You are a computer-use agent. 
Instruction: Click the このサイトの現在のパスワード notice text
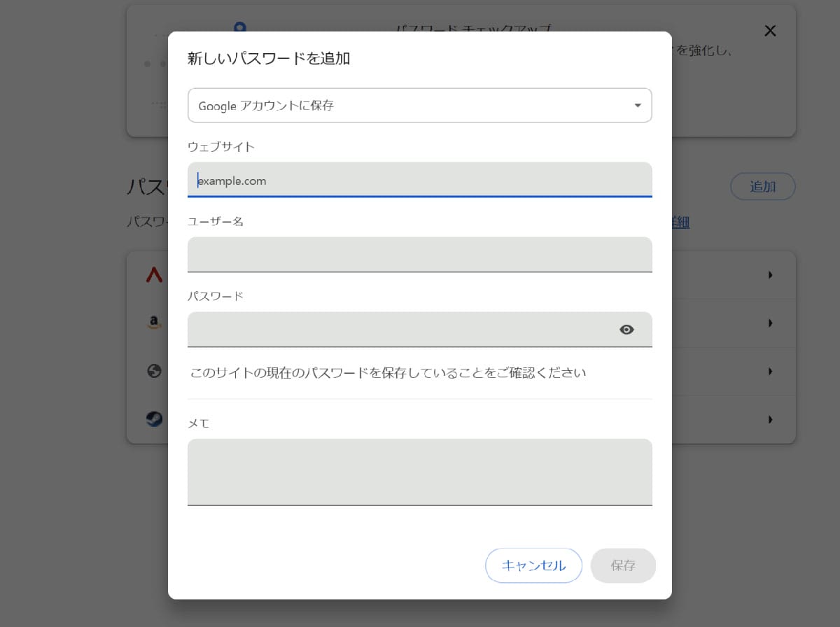click(x=388, y=372)
